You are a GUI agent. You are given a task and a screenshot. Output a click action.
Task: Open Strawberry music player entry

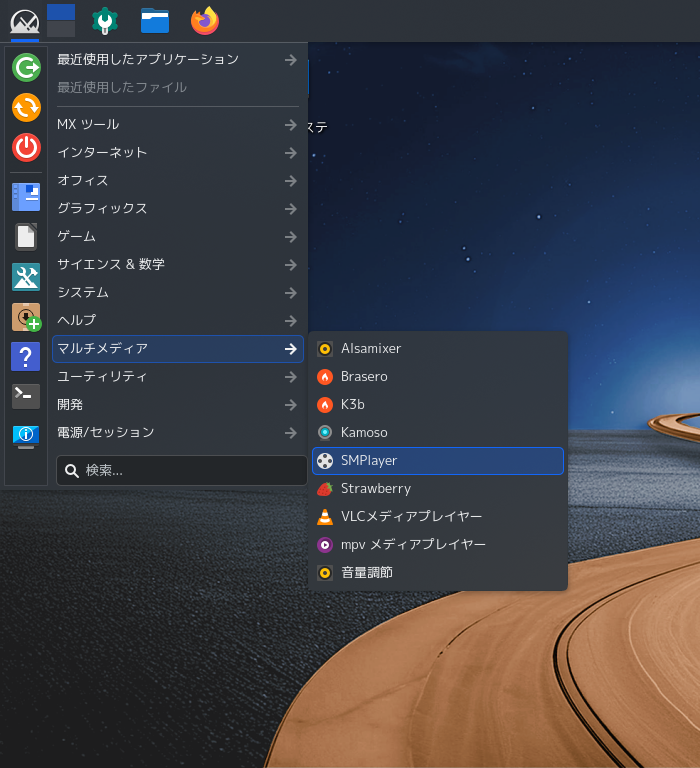coord(438,489)
